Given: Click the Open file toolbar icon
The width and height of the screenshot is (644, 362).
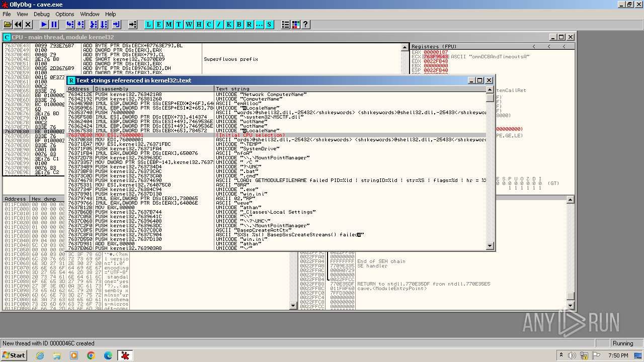Looking at the screenshot, I should [x=8, y=24].
